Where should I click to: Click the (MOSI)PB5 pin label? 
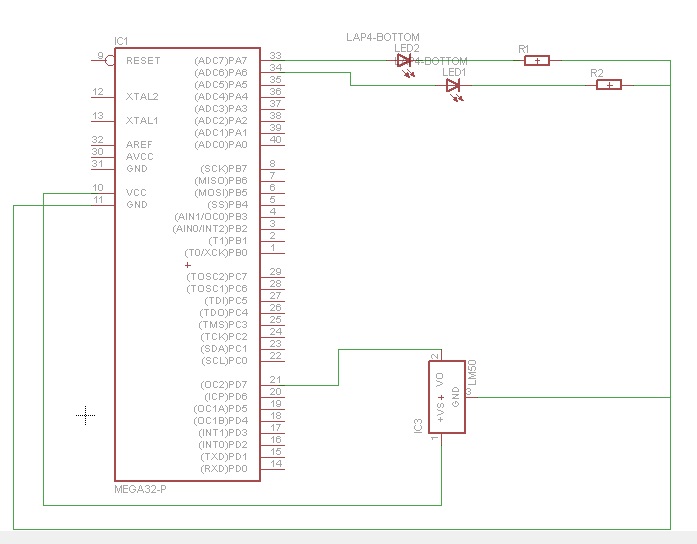[x=221, y=192]
